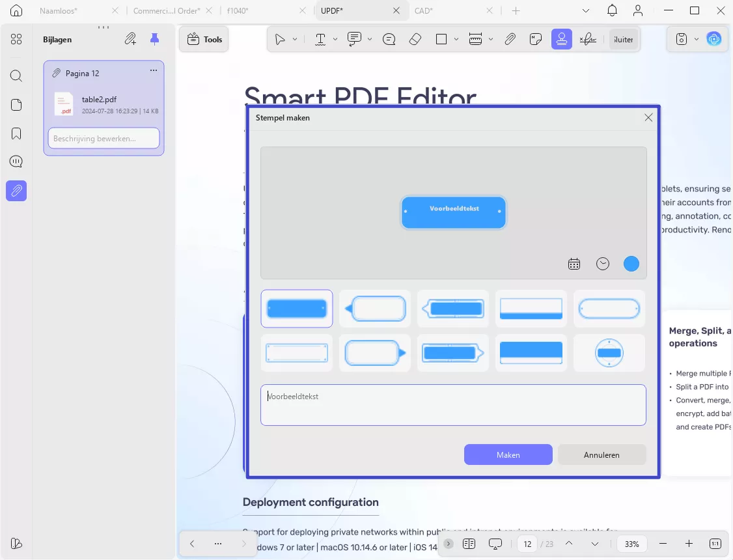
Task: Click the Voorbeeldtekst stamp text field
Action: click(x=453, y=405)
